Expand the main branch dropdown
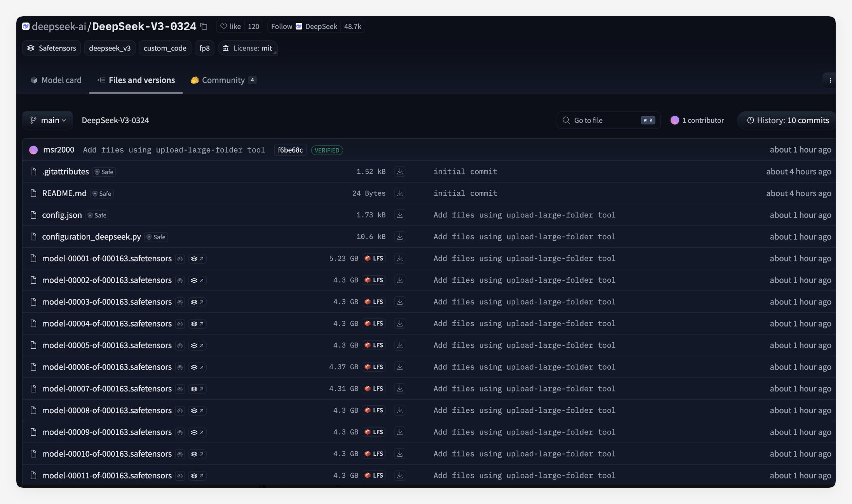This screenshot has height=504, width=852. tap(47, 120)
